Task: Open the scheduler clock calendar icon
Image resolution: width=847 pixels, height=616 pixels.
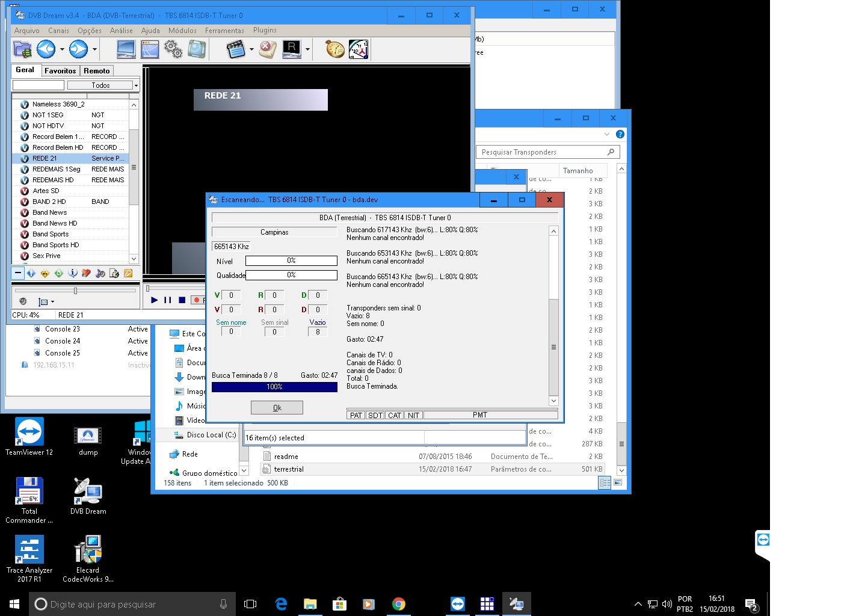Action: 359,49
